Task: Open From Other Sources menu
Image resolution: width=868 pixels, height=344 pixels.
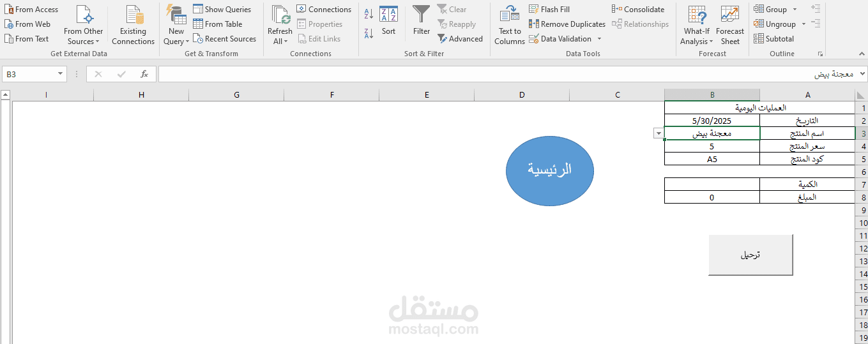Action: [84, 25]
